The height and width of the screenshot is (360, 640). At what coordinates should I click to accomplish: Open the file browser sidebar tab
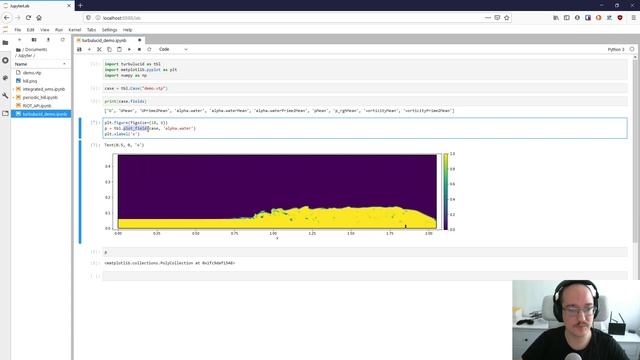tap(5, 43)
